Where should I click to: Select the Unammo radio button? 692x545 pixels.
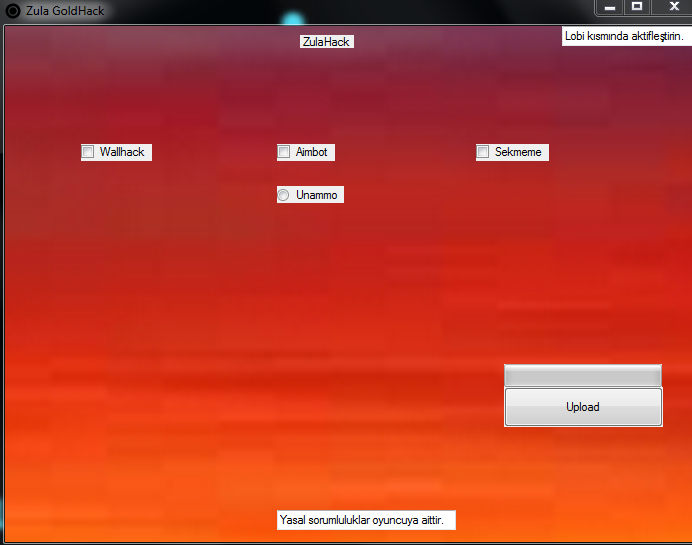[x=283, y=195]
